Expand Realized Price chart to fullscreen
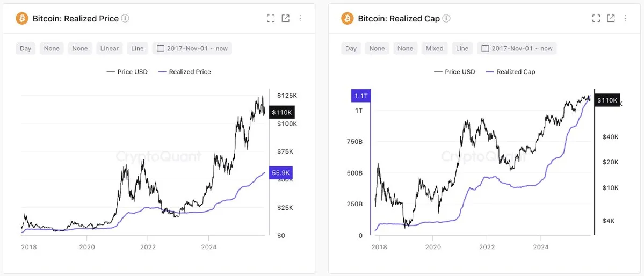This screenshot has width=644, height=276. tap(271, 18)
